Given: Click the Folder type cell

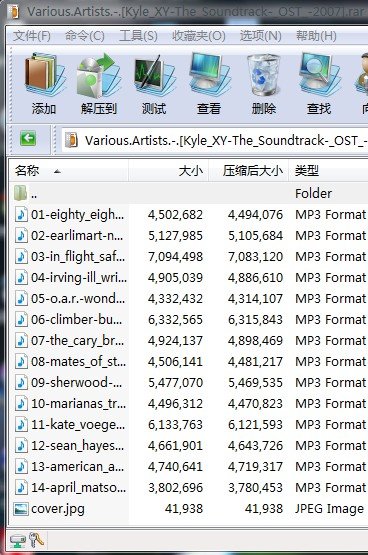Looking at the screenshot, I should [x=314, y=193].
